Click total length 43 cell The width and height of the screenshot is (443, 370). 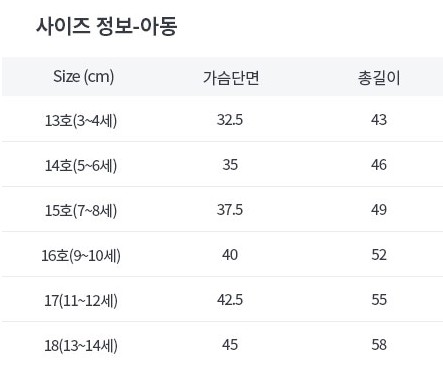pyautogui.click(x=379, y=120)
